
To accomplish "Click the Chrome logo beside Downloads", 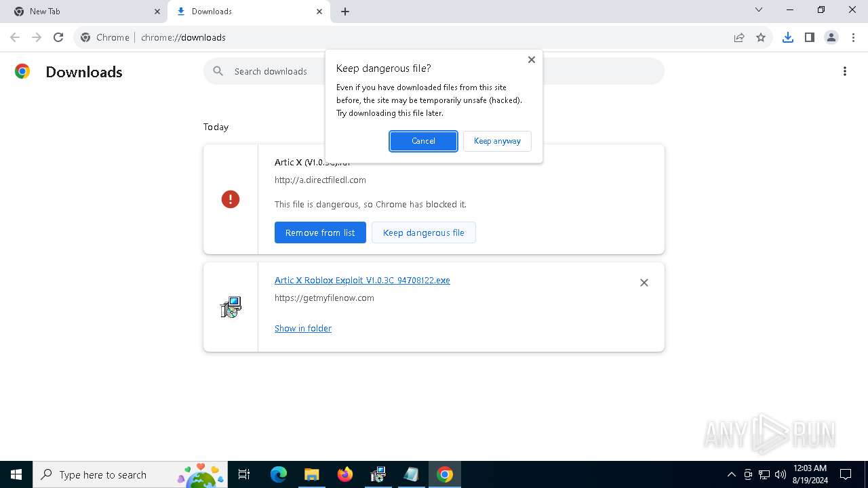I will tap(22, 71).
